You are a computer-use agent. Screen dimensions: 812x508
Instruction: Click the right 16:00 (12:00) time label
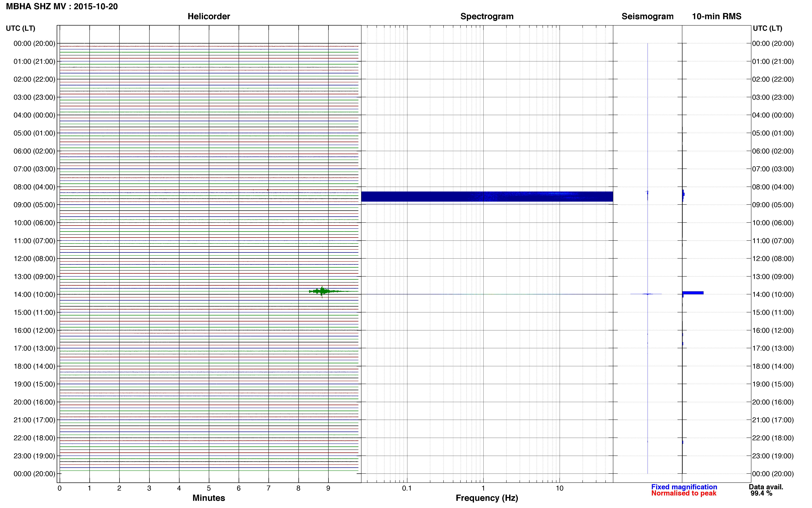773,330
